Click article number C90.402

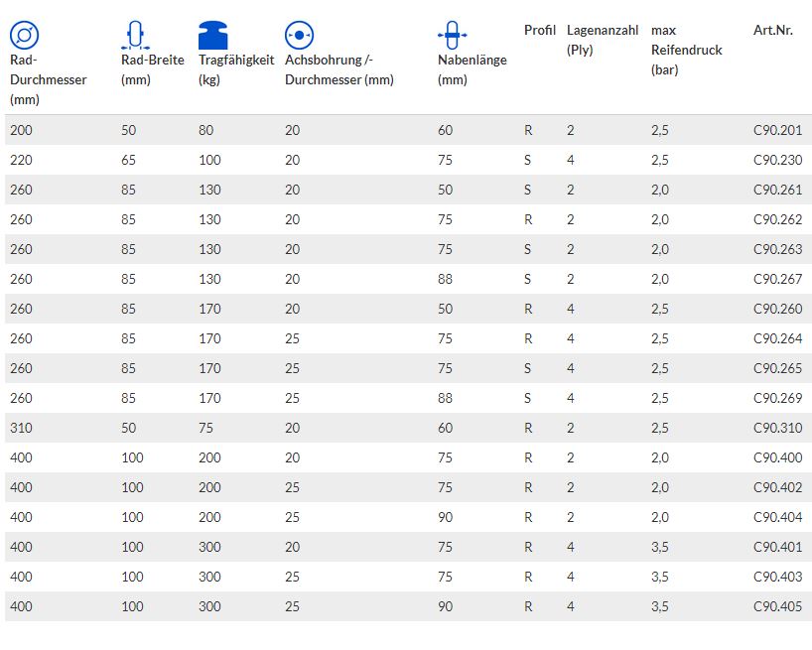[777, 487]
